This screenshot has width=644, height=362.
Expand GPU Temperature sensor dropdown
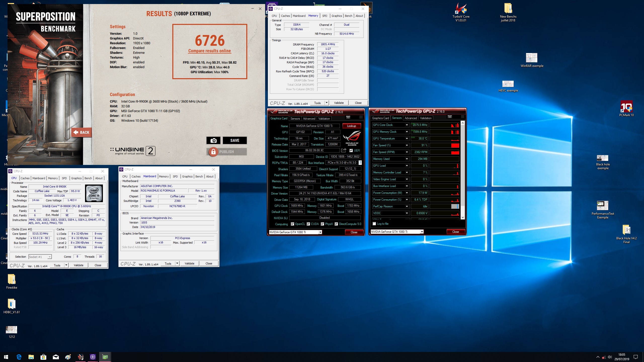point(407,139)
